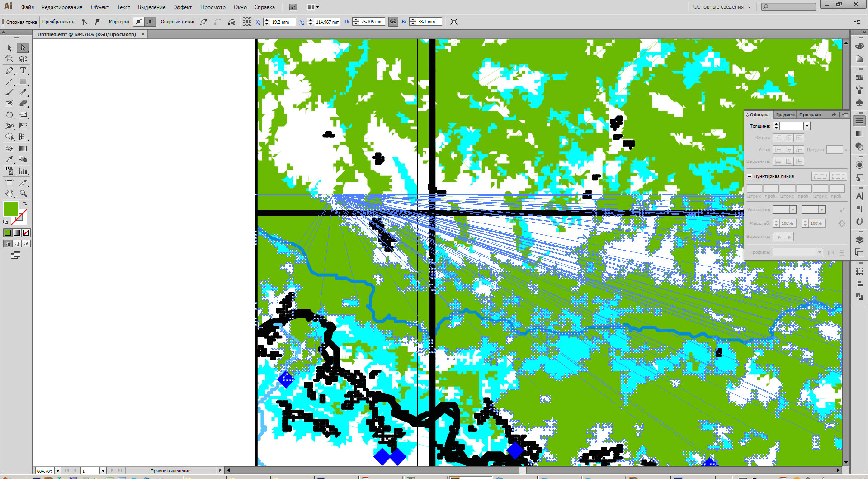
Task: Open the Stroke panel flyout menu
Action: [x=844, y=115]
